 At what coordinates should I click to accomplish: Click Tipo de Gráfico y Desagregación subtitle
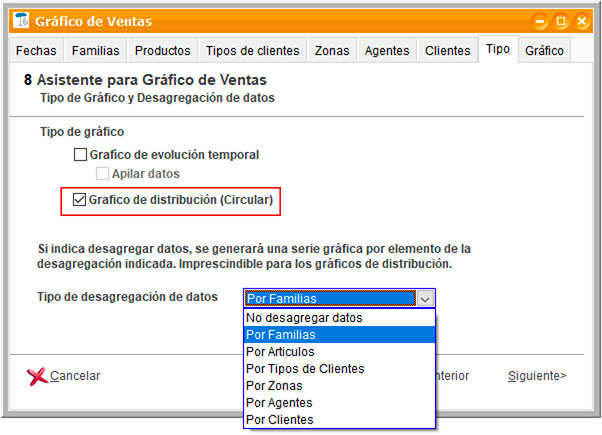[157, 98]
